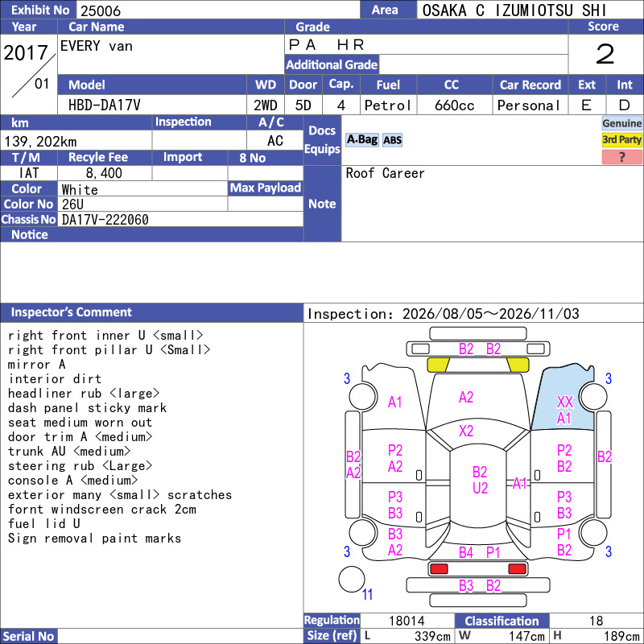Click classification value 18
The width and height of the screenshot is (644, 644).
coord(596,621)
